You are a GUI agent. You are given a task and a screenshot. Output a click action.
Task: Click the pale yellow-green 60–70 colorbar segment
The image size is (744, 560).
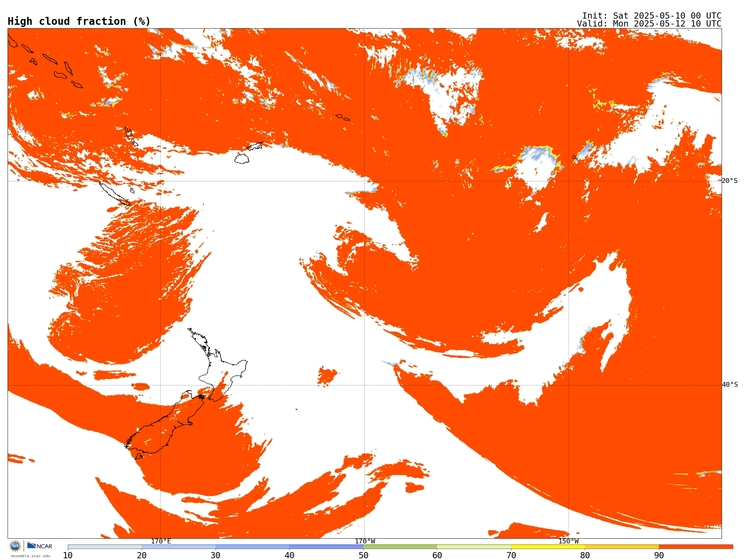coord(474,547)
